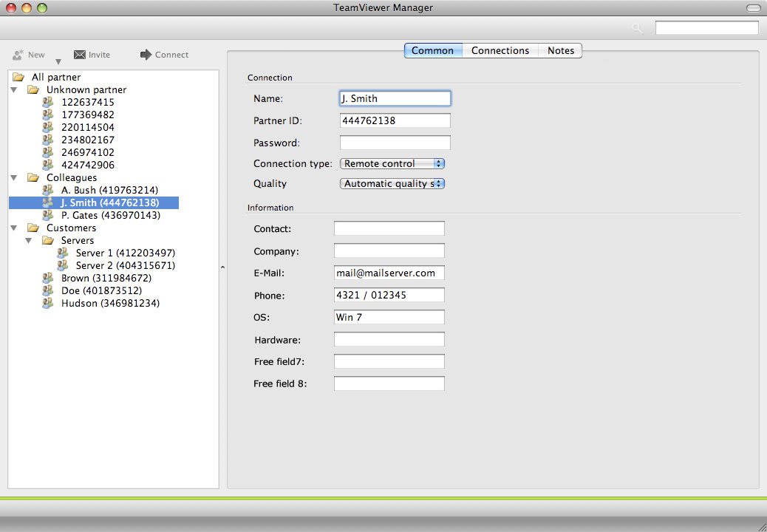Select the All partner folder icon
Image resolution: width=767 pixels, height=532 pixels.
18,77
